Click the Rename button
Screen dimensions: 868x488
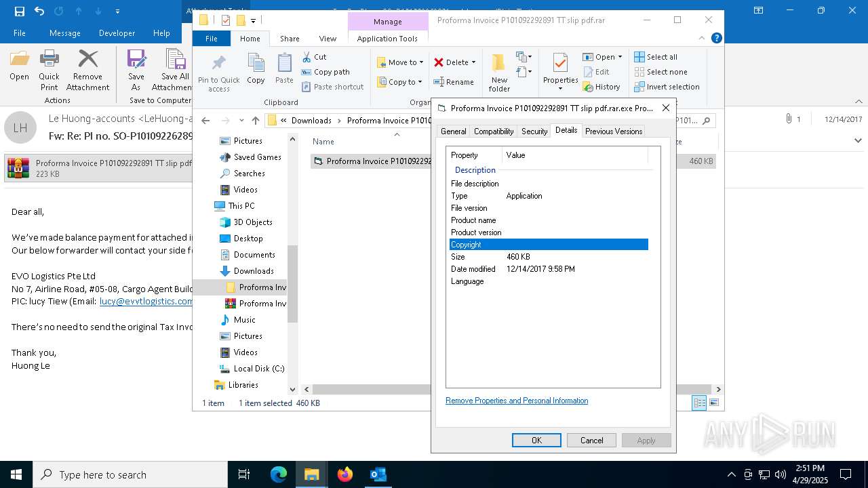(454, 82)
